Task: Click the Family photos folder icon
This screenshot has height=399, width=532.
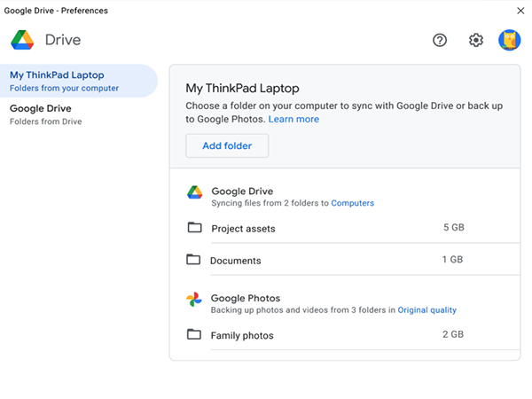Action: click(x=194, y=334)
